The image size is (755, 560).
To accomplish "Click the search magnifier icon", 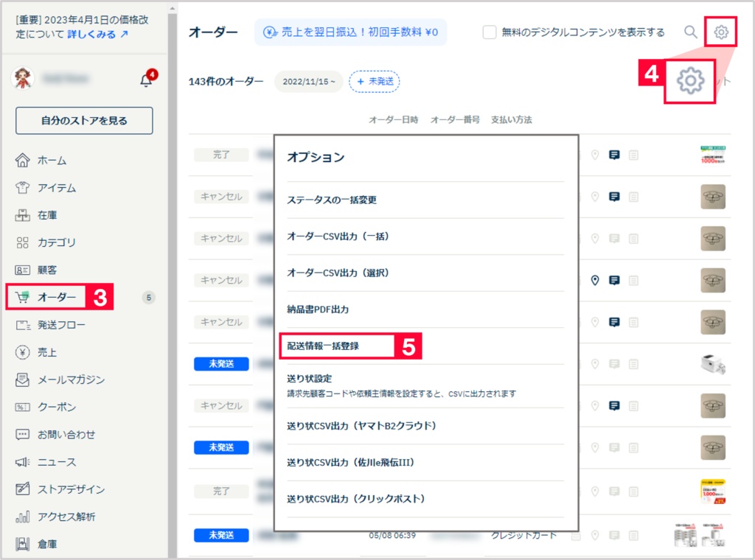I will (x=691, y=32).
